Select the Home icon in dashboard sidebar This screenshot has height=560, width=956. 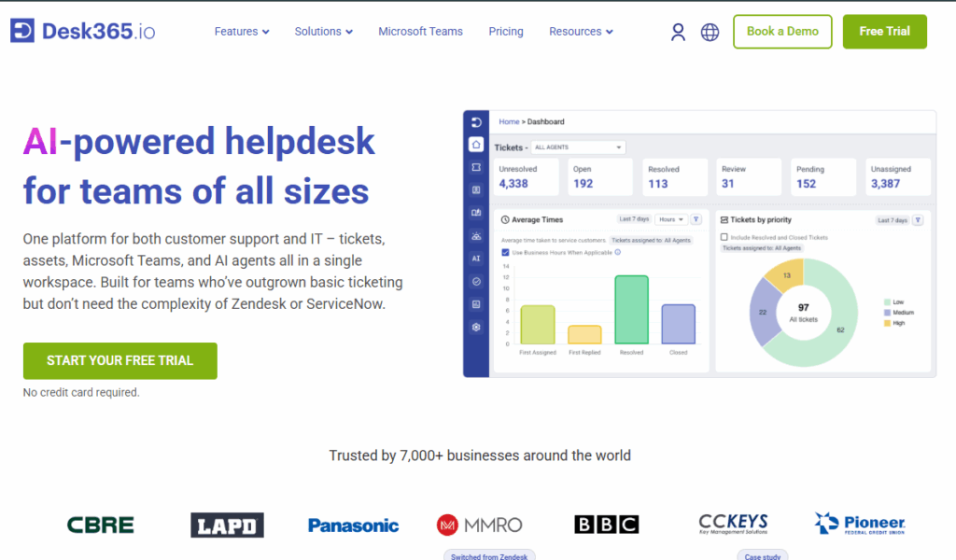click(476, 145)
